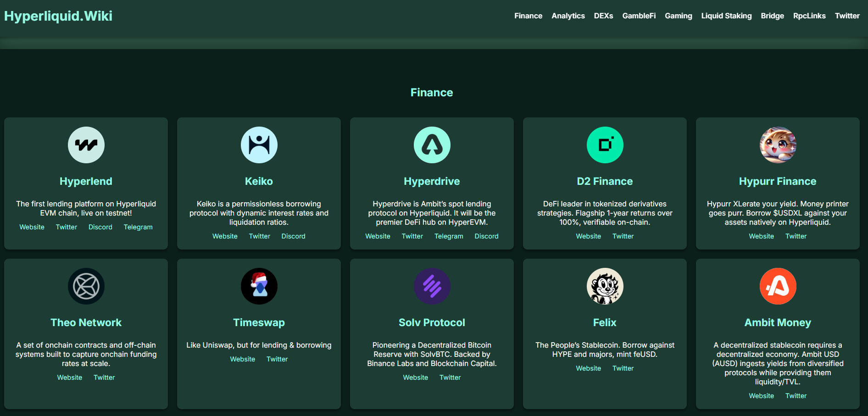
Task: Go to Finance in the top navigation
Action: (x=528, y=16)
